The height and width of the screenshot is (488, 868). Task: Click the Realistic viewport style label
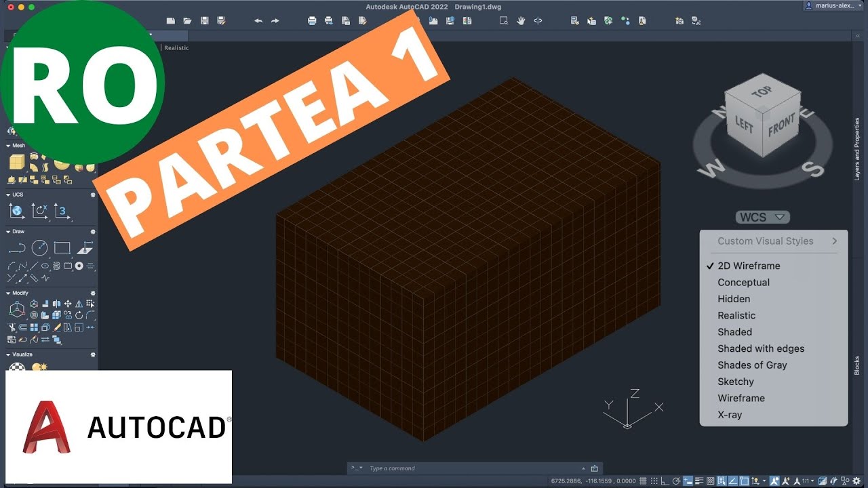click(x=176, y=48)
